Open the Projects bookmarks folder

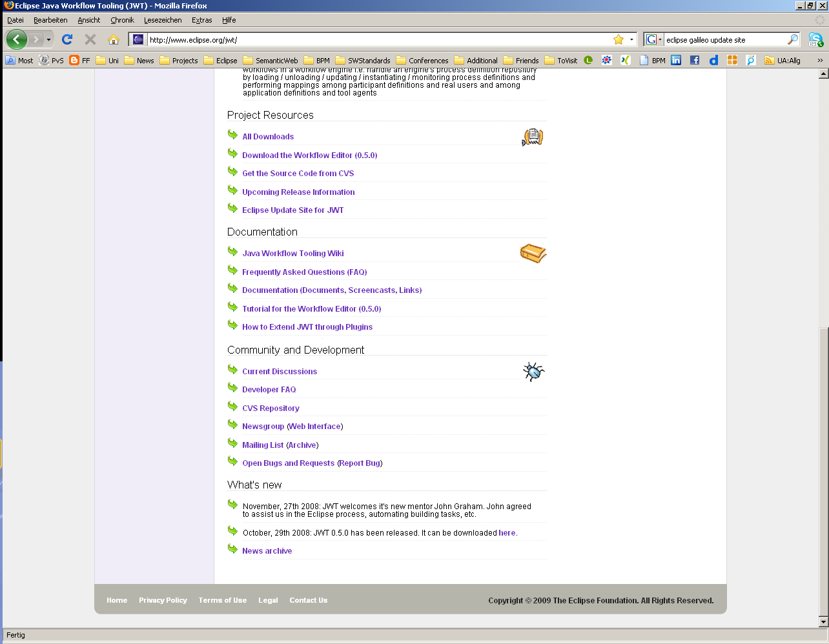[179, 61]
